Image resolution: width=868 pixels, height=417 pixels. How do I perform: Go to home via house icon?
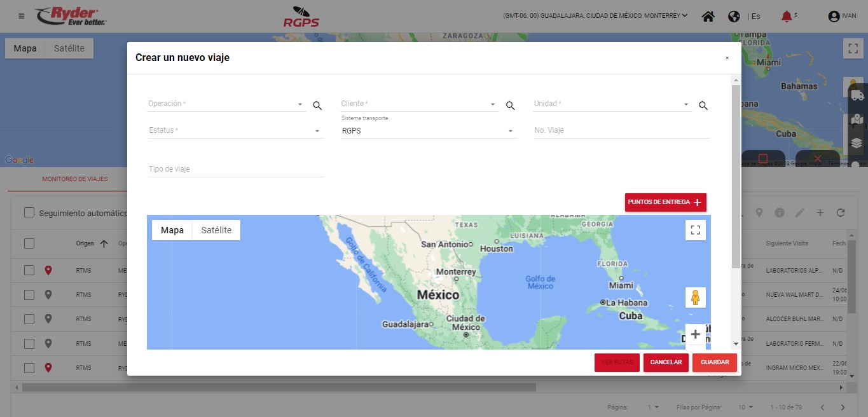pyautogui.click(x=708, y=17)
